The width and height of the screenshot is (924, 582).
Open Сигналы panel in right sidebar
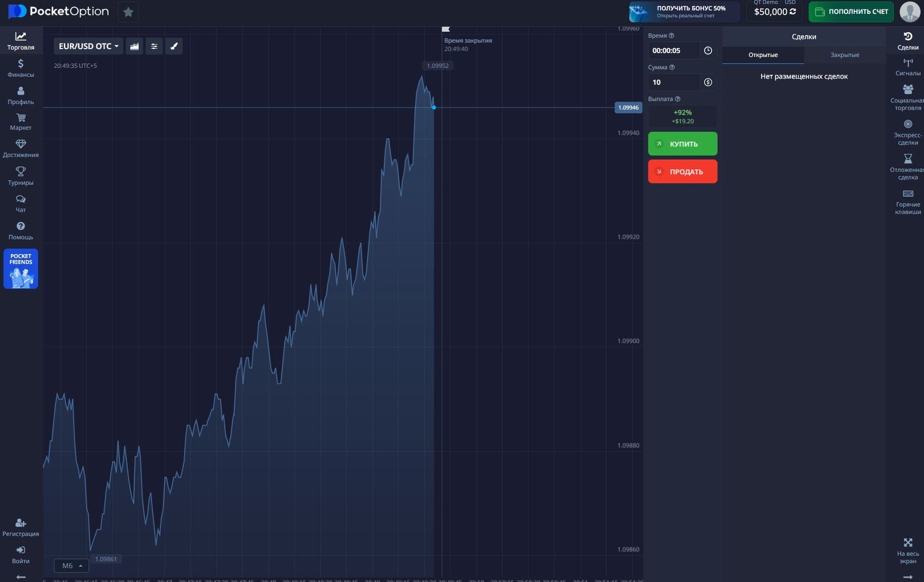point(908,67)
